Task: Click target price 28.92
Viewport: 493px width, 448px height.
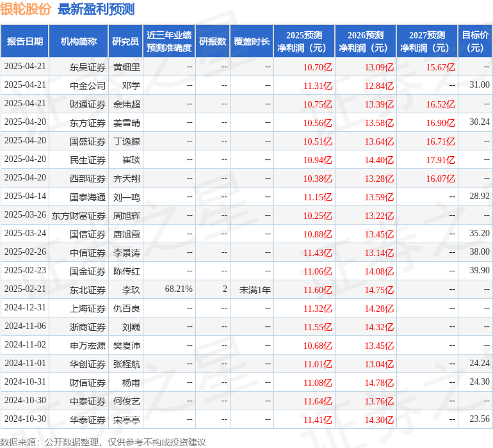Action: click(x=480, y=196)
